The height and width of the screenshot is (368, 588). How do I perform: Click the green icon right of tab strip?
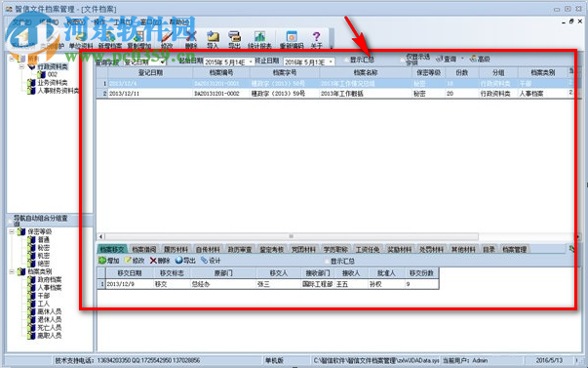[x=571, y=249]
